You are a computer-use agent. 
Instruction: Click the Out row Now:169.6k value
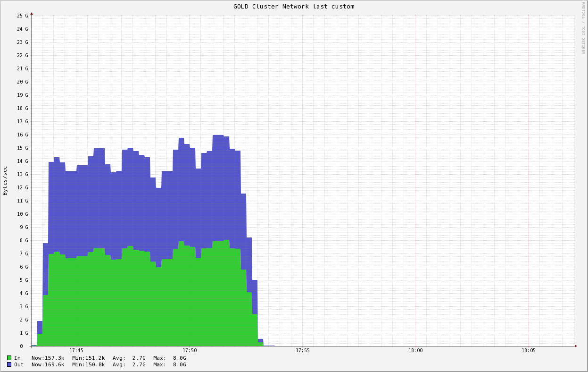(48, 364)
